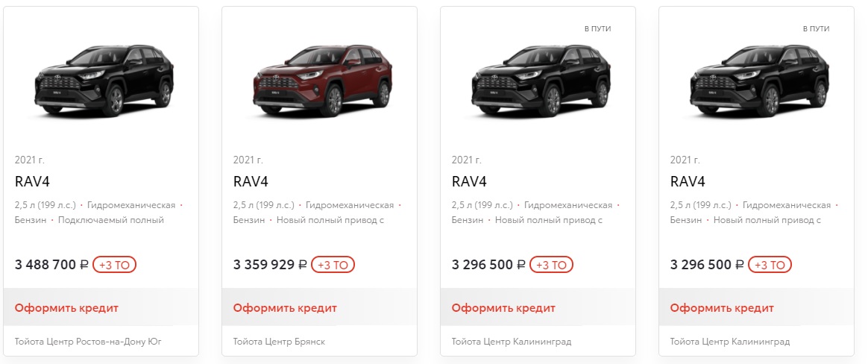This screenshot has width=868, height=364.
Task: Click the "+3 ТО" badge beside 3 488 700 ₽
Action: 115,264
